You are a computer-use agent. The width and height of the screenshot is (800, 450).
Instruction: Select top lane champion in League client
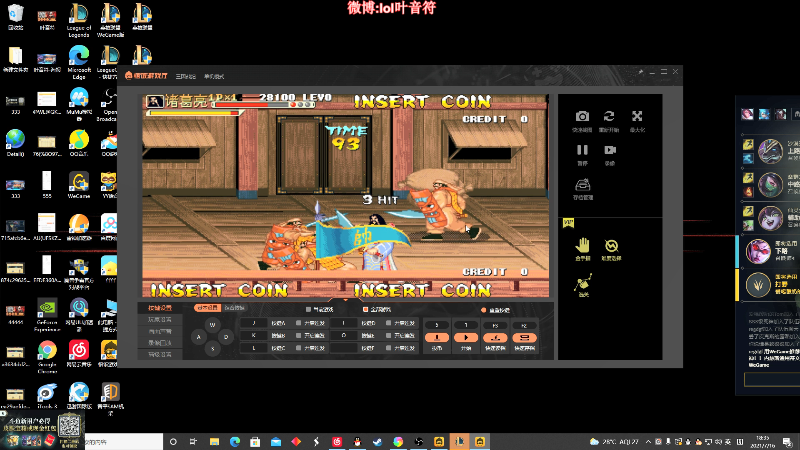pyautogui.click(x=770, y=151)
